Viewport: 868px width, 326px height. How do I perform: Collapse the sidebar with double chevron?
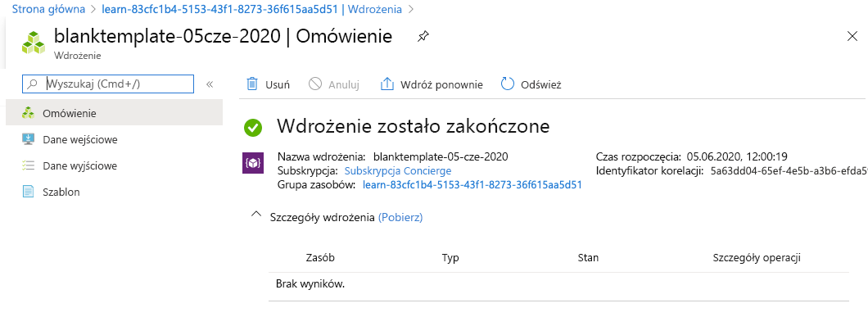point(210,84)
